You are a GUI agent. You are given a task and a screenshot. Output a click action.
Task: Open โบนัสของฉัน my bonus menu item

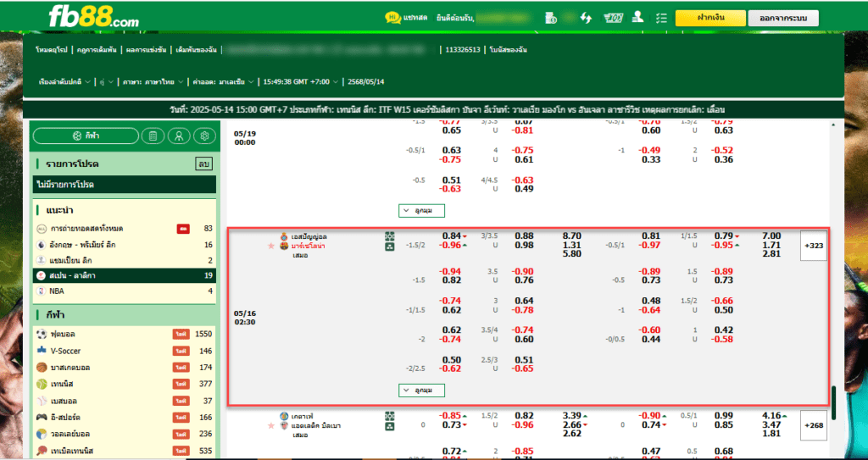click(x=509, y=50)
